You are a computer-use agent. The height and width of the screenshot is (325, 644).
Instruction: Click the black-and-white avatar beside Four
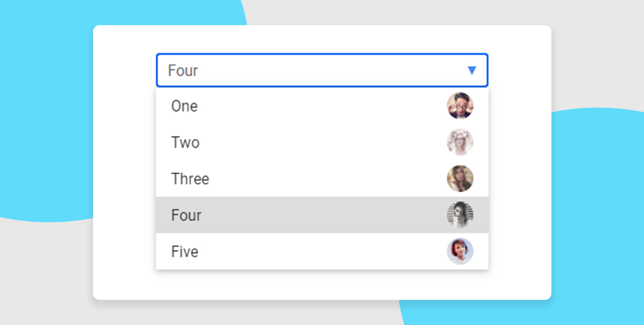click(460, 215)
